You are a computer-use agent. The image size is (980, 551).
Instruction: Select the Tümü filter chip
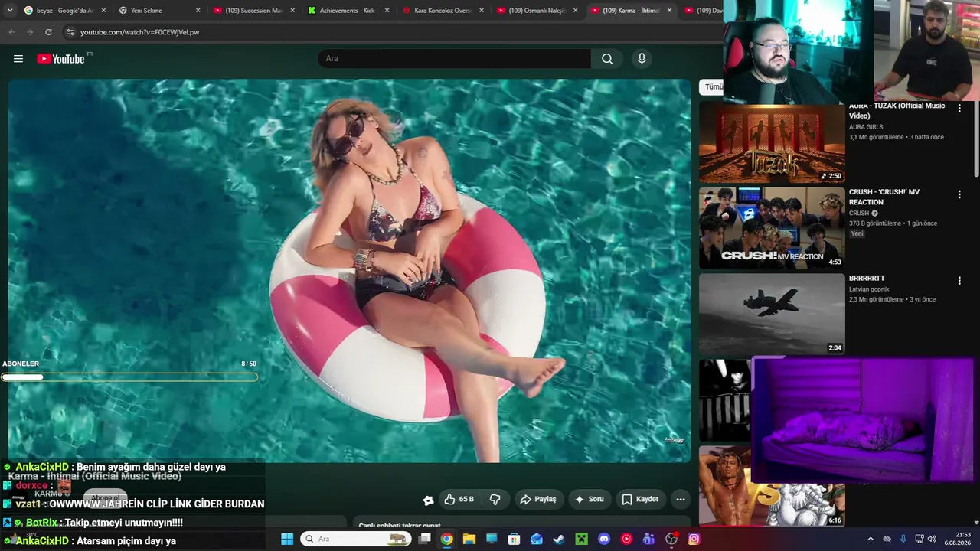coord(712,87)
